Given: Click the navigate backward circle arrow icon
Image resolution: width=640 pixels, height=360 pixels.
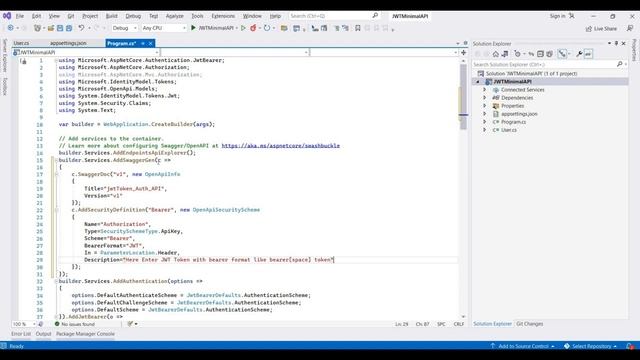Looking at the screenshot, I should (11, 28).
